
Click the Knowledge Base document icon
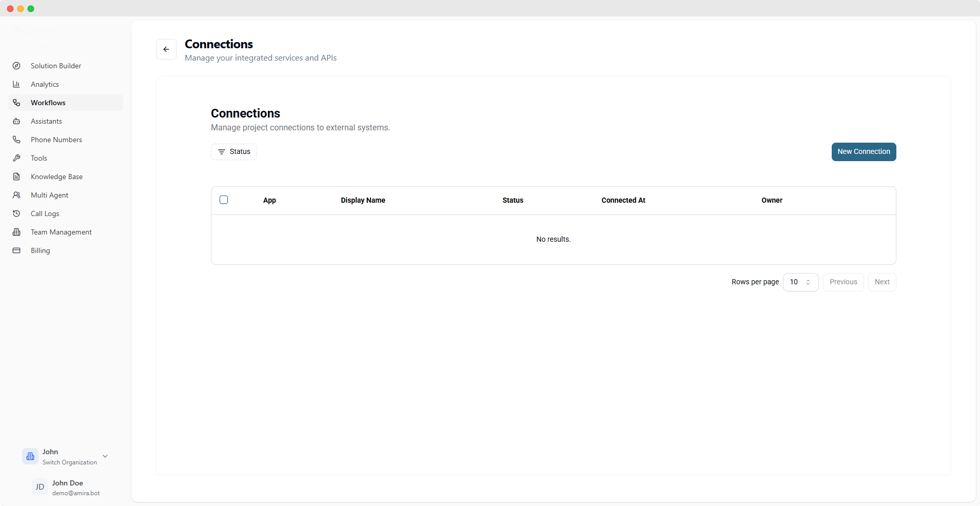(x=16, y=177)
